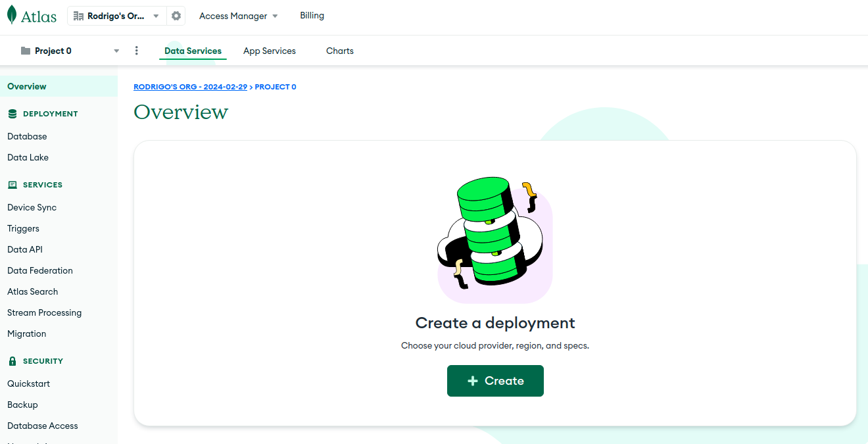Click the Deployment database stack icon
The width and height of the screenshot is (868, 444).
click(x=12, y=114)
